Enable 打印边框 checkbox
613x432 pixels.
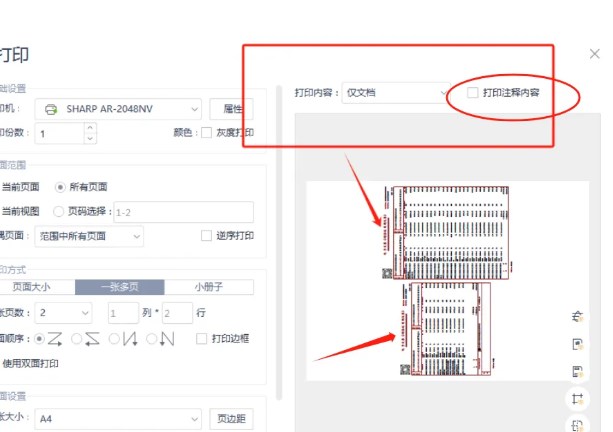(201, 339)
